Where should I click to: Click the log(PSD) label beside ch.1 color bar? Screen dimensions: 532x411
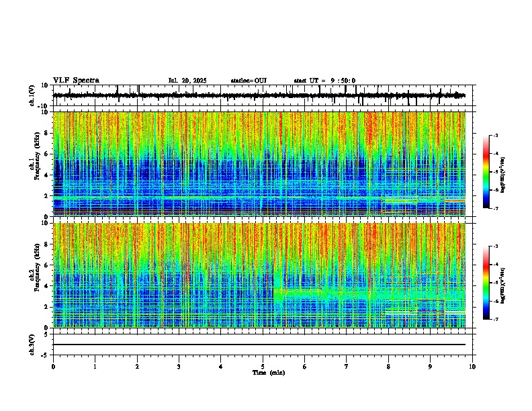(x=503, y=175)
